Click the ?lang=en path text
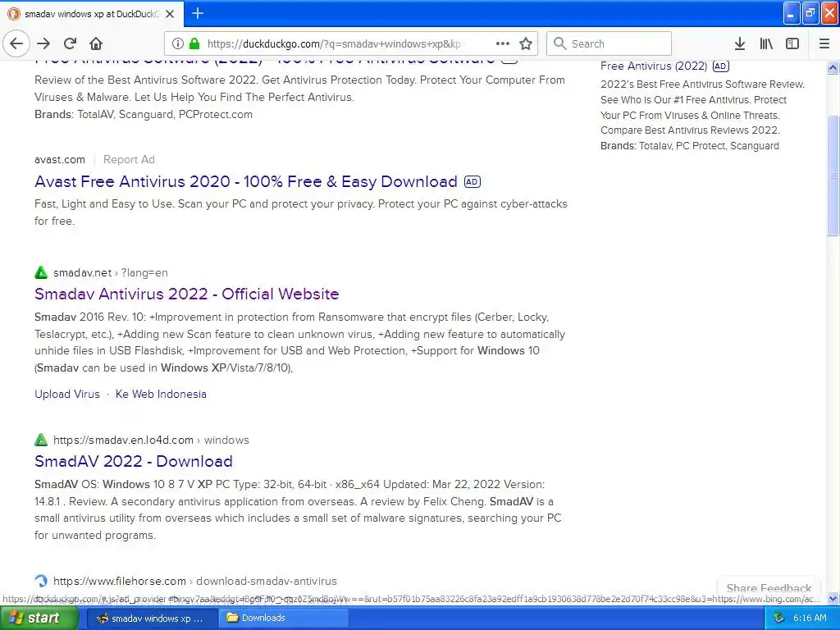 144,272
